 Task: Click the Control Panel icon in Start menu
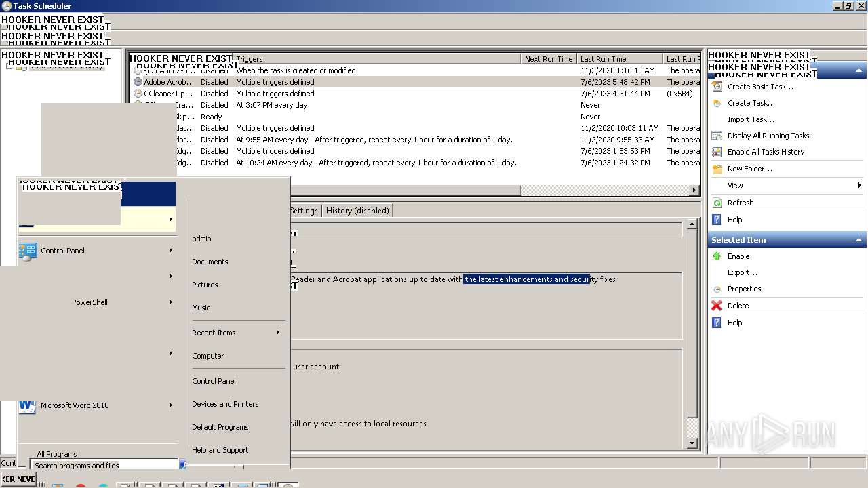point(28,251)
